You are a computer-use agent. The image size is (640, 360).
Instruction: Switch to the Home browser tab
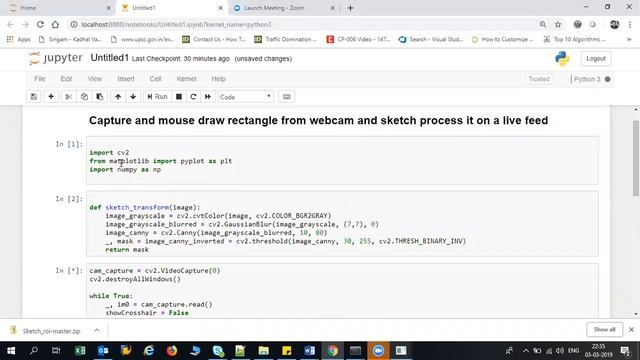tap(59, 8)
